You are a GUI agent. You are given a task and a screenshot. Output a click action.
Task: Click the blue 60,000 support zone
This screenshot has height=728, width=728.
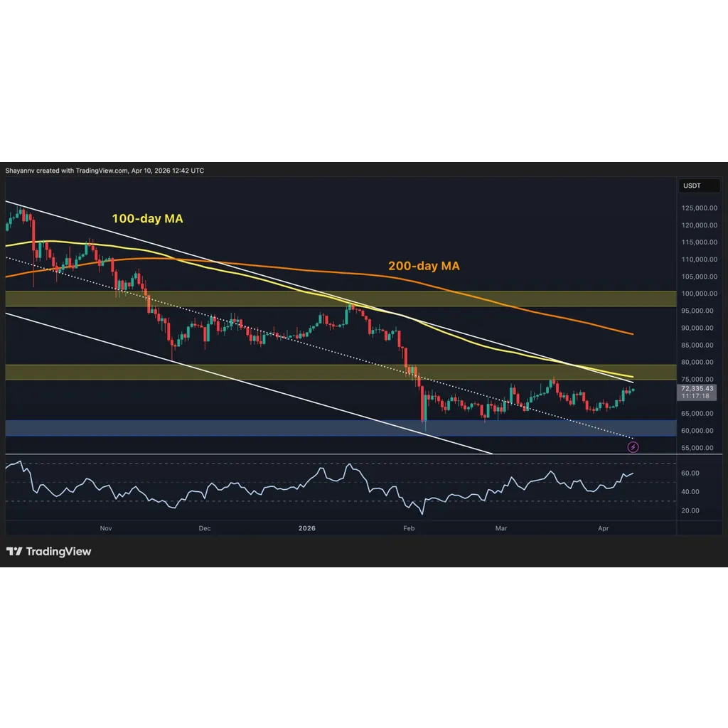(341, 428)
